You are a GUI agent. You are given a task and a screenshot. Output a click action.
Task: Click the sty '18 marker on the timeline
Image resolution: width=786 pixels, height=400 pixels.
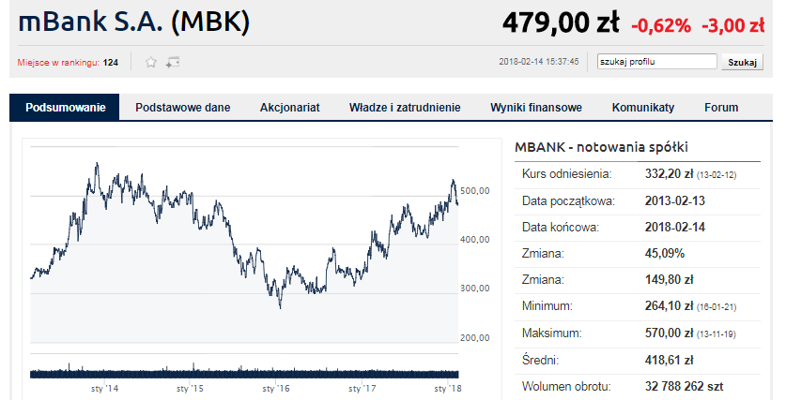coord(447,388)
